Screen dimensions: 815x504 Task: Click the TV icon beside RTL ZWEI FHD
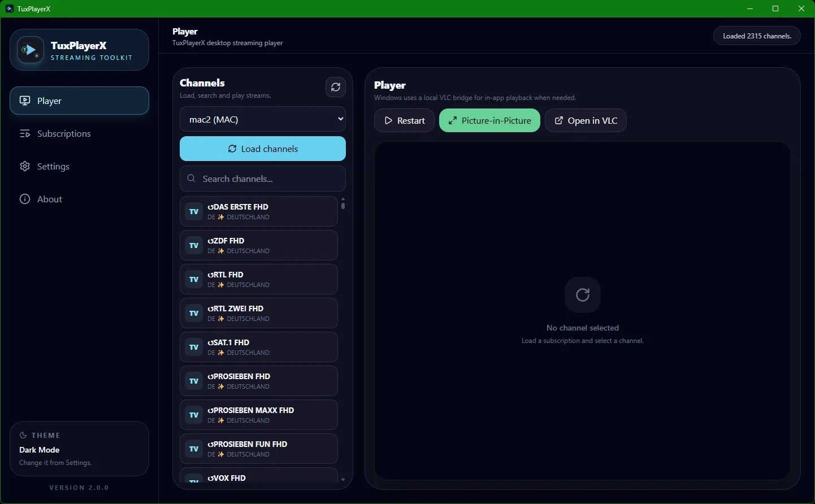click(x=194, y=313)
